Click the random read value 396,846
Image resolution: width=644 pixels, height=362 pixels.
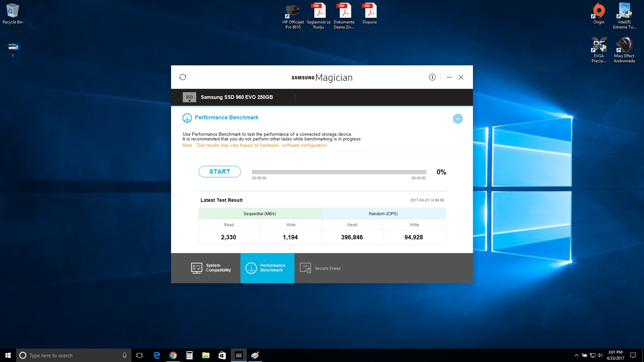point(352,237)
